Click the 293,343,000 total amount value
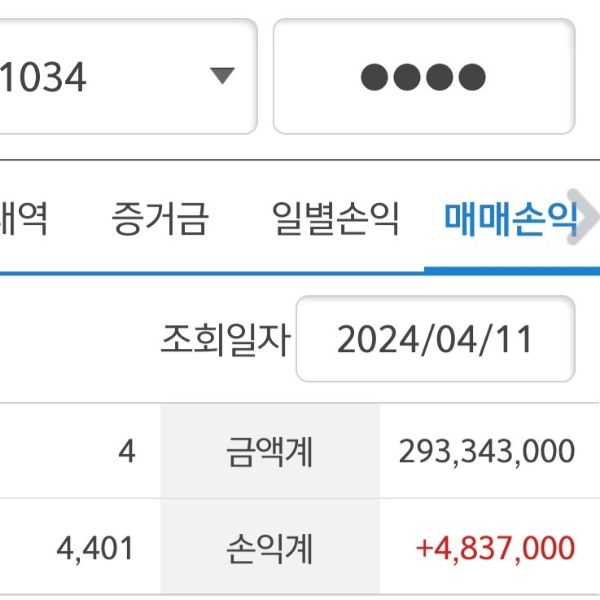Viewport: 600px width, 600px height. 486,451
